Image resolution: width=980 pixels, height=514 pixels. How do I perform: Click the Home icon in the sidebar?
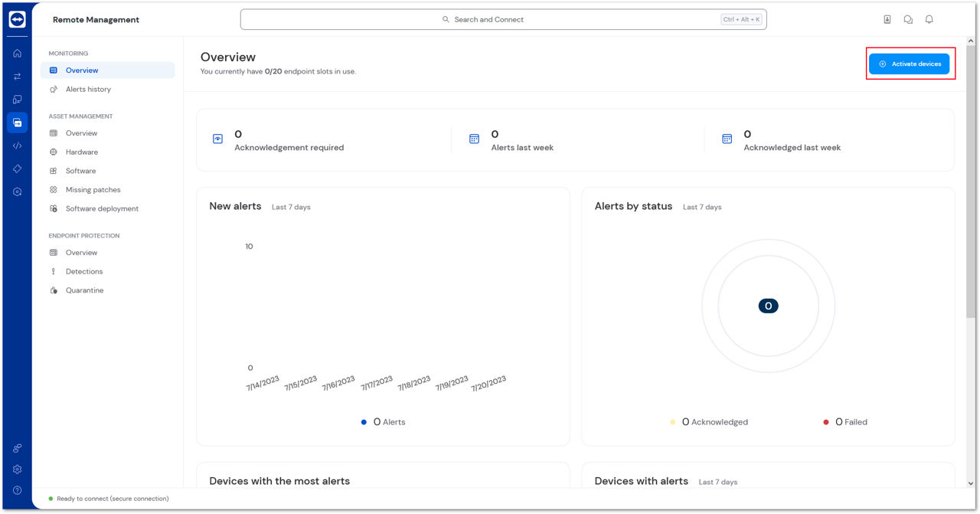[x=17, y=54]
